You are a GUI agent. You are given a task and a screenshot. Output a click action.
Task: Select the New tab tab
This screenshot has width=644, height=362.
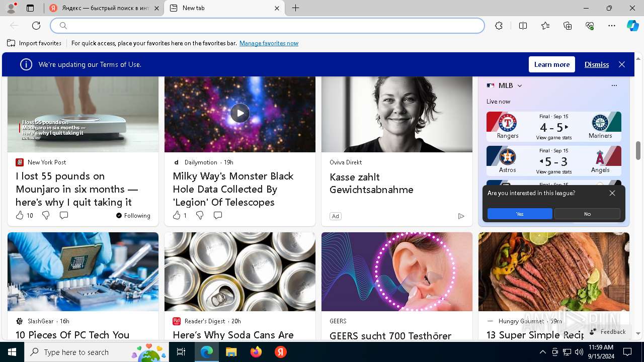pyautogui.click(x=224, y=8)
